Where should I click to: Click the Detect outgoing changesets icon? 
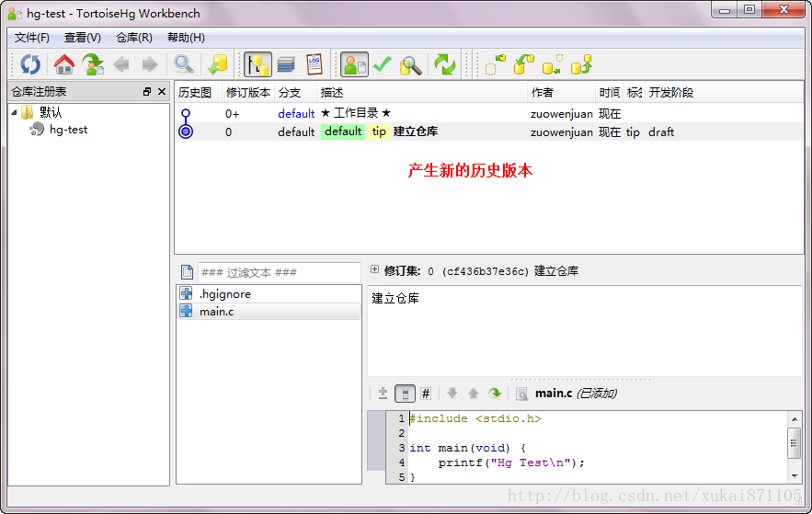tap(552, 64)
